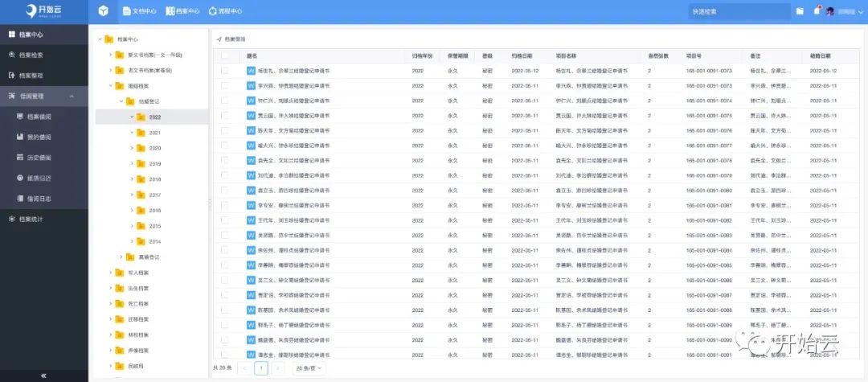Expand the 2021 folder in the tree
This screenshot has height=382, width=868.
pyautogui.click(x=132, y=132)
